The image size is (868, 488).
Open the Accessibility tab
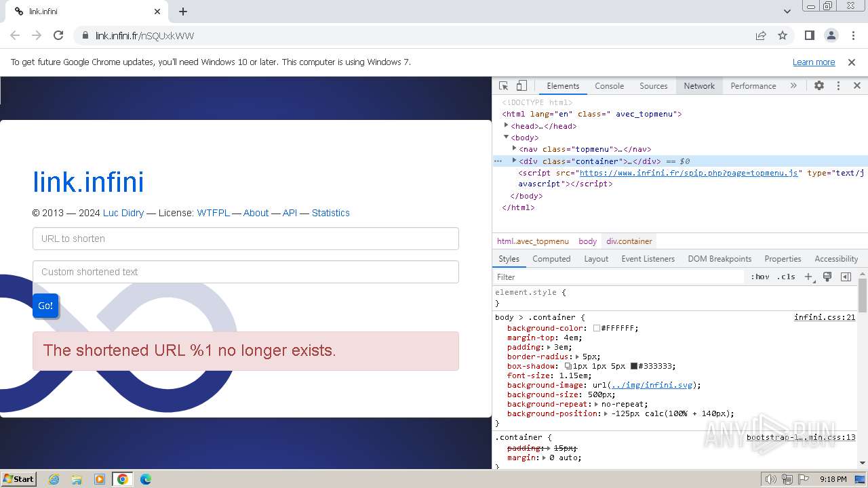point(836,259)
